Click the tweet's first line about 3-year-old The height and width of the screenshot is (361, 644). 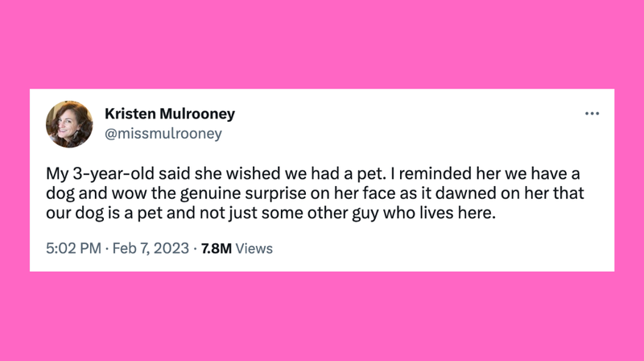point(312,173)
